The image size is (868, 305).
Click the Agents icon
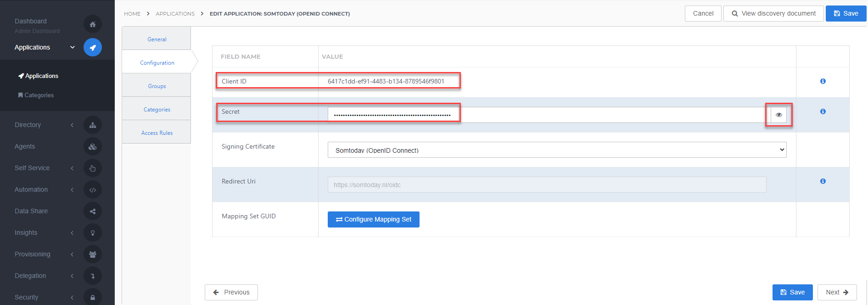[x=93, y=147]
